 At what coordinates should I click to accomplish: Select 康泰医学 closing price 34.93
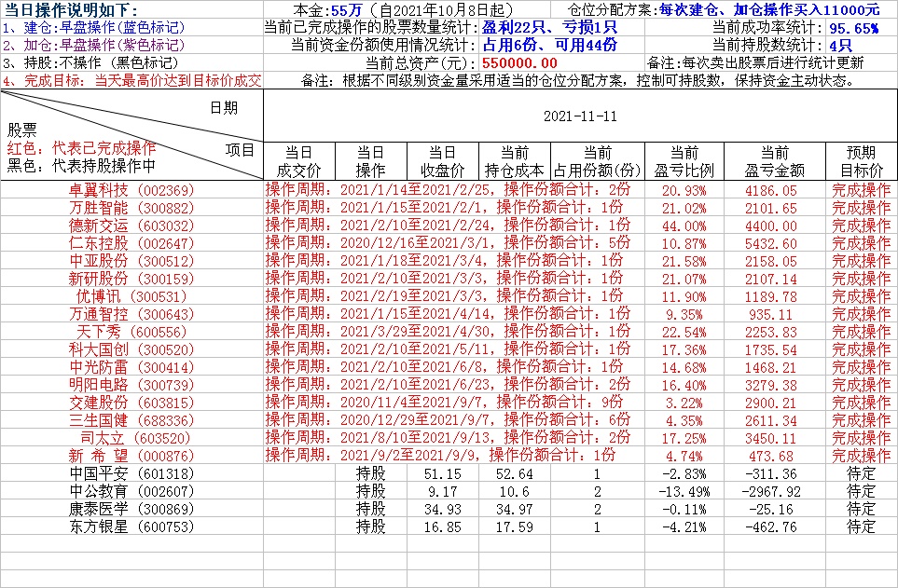(x=443, y=510)
